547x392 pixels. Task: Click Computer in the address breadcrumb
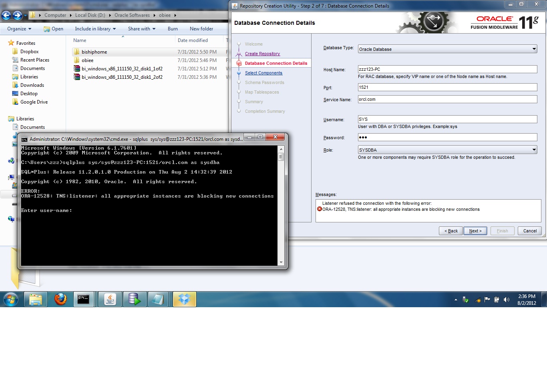coord(55,15)
